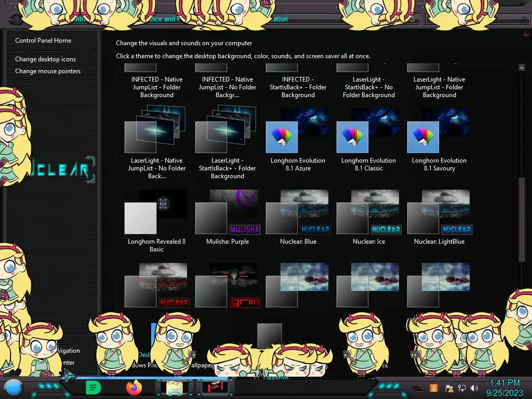Select INFECTED - Native JumpList - No Folder Backgr... theme
This screenshot has height=399, width=532.
click(x=228, y=82)
